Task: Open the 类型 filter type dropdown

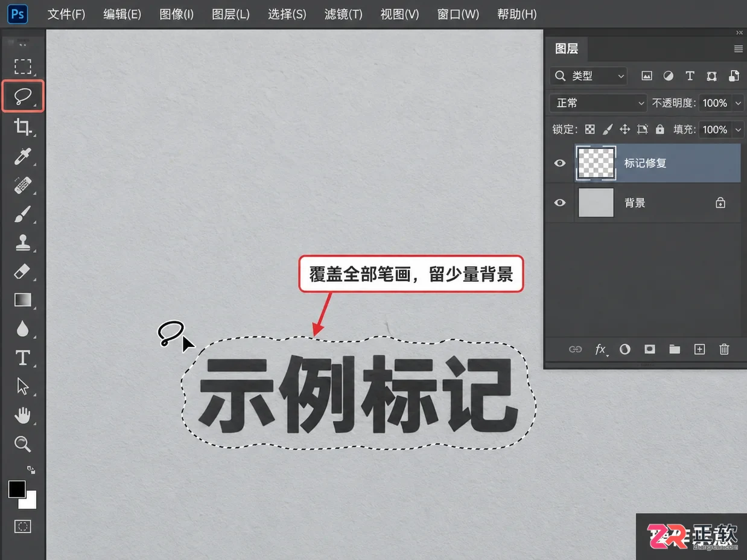Action: [x=588, y=76]
